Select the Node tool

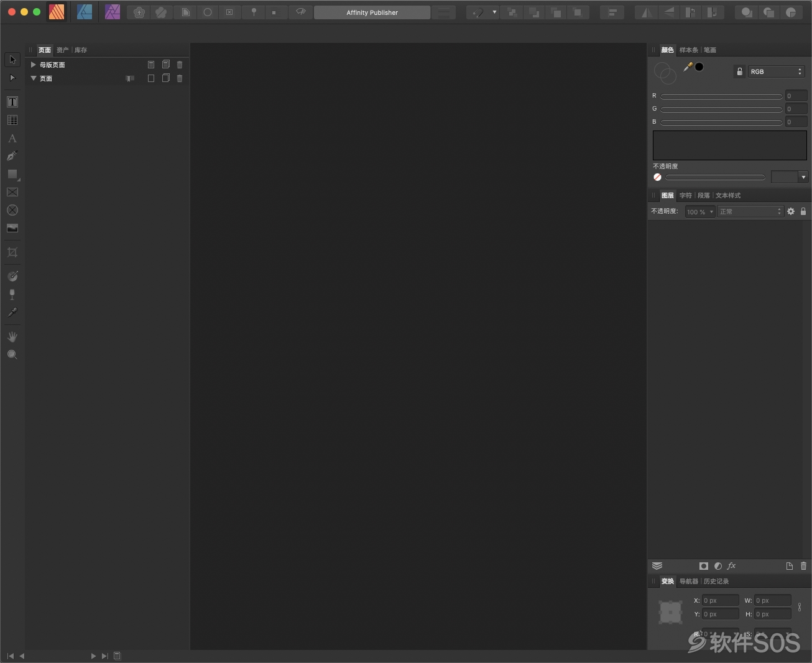(x=12, y=78)
